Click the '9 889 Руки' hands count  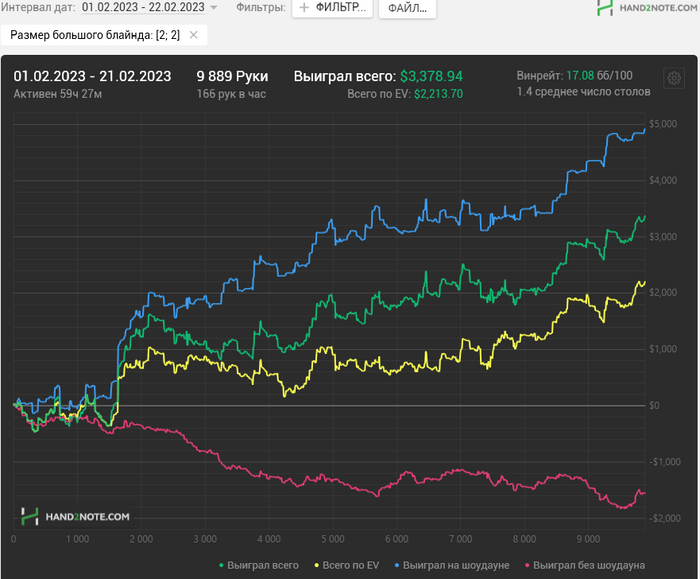click(232, 76)
